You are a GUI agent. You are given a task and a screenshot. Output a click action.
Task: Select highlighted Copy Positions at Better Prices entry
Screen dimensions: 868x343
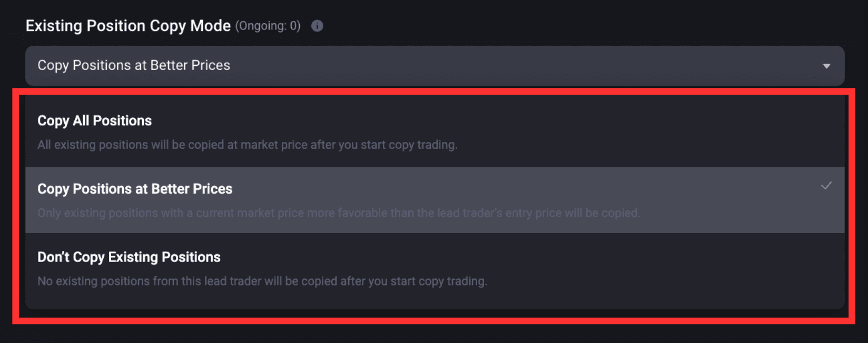(x=435, y=200)
